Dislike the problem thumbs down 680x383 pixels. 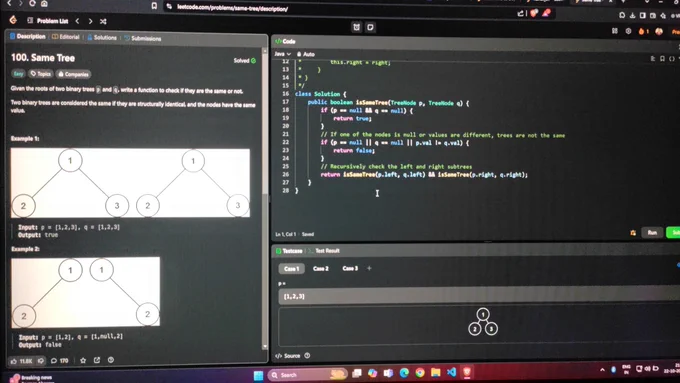pos(41,360)
